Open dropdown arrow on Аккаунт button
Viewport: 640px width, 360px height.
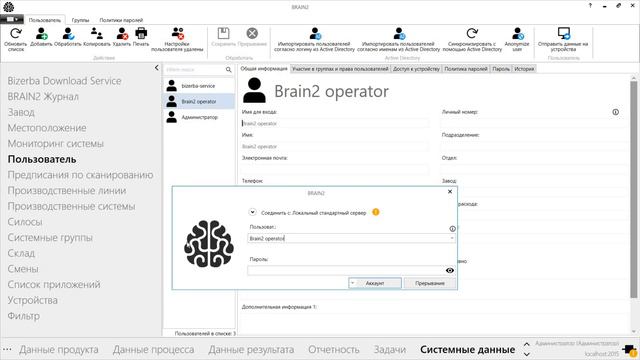[x=352, y=283]
